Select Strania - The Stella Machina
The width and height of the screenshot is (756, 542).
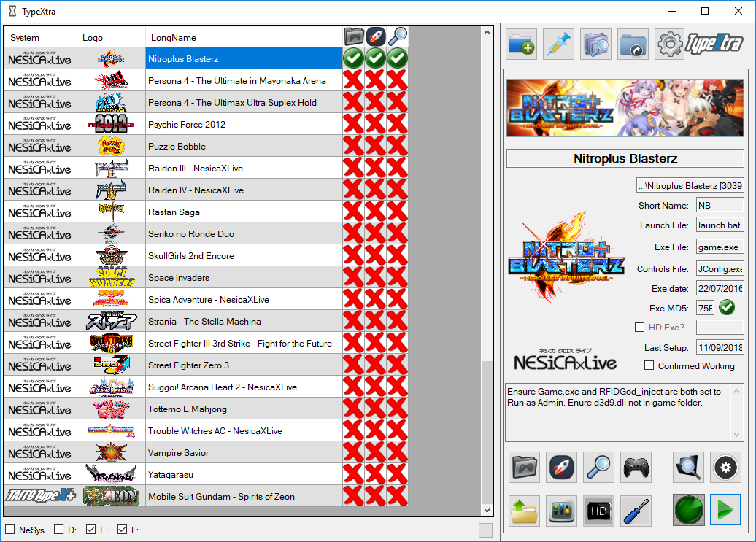pyautogui.click(x=244, y=322)
